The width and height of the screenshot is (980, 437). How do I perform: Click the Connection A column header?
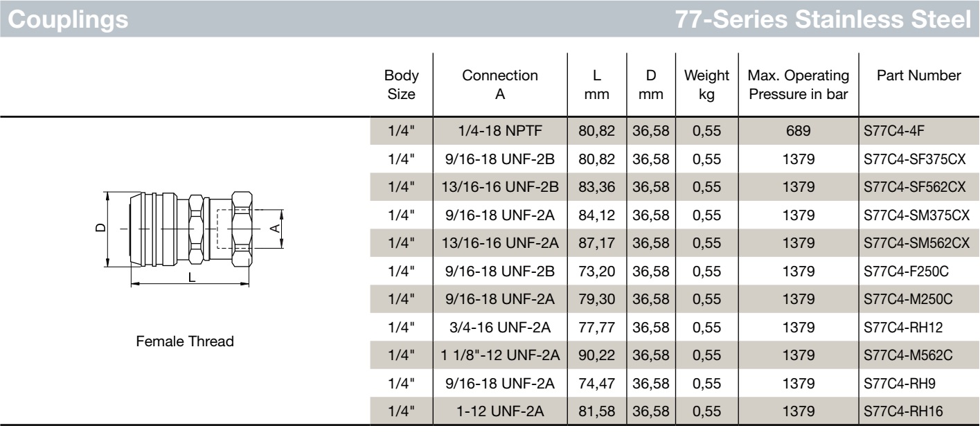point(500,84)
